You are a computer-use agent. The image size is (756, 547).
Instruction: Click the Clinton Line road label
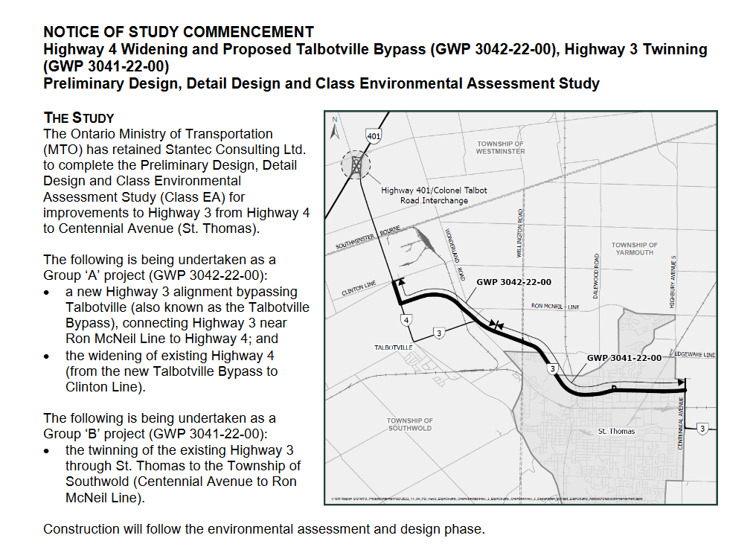(359, 289)
